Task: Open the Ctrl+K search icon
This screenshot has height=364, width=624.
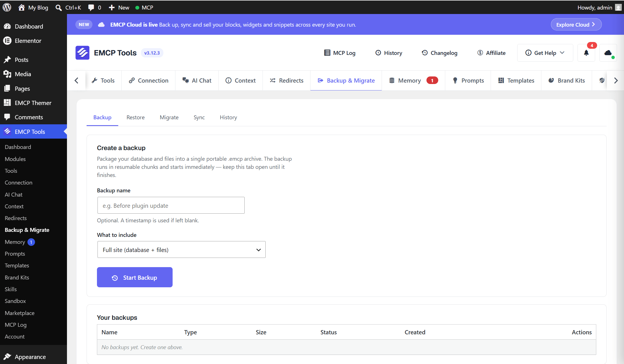Action: click(59, 8)
